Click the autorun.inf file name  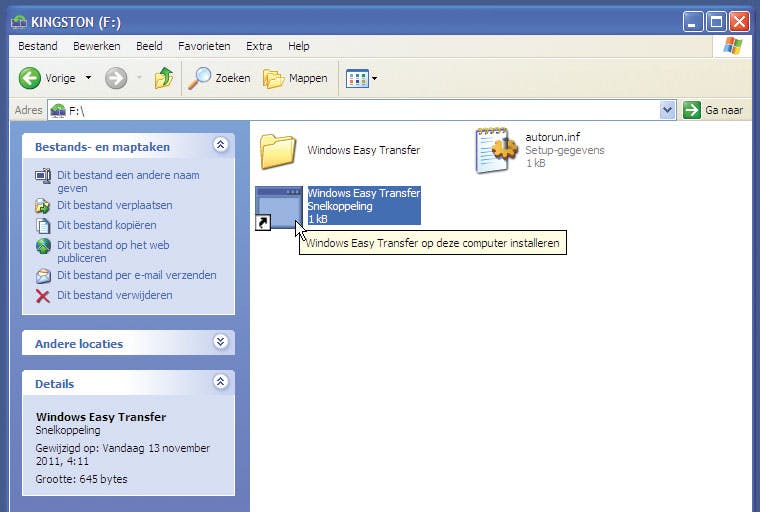pos(553,137)
